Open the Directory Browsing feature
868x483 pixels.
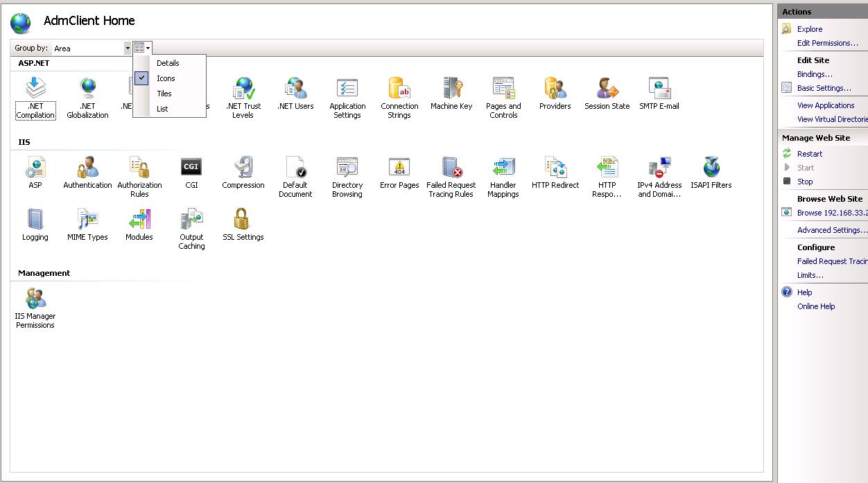click(x=347, y=177)
